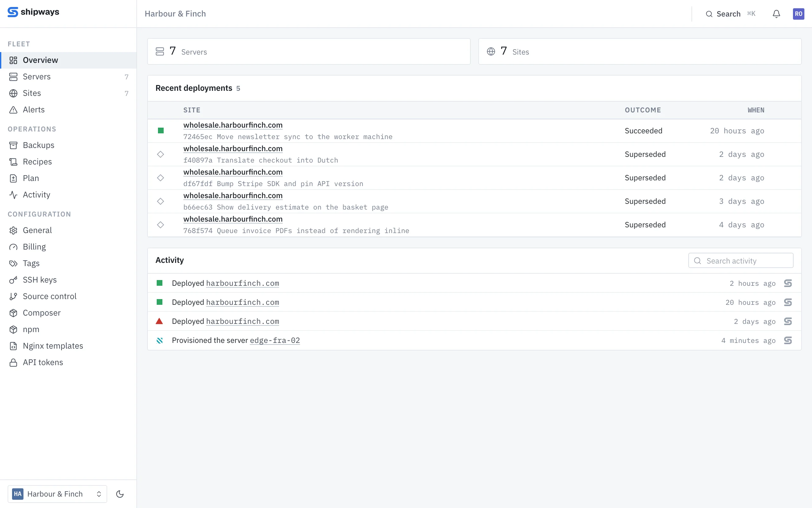Viewport: 812px width, 508px height.
Task: Click the npm package icon
Action: point(13,329)
